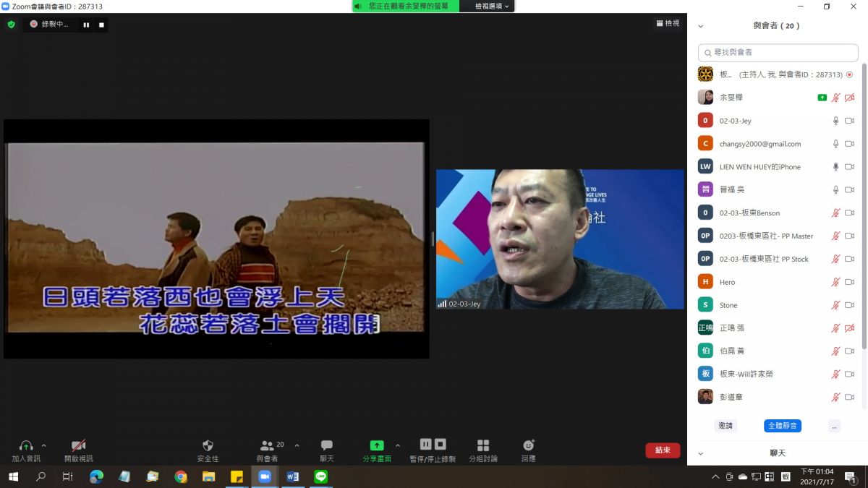Click the green encryption shield icon

11,24
